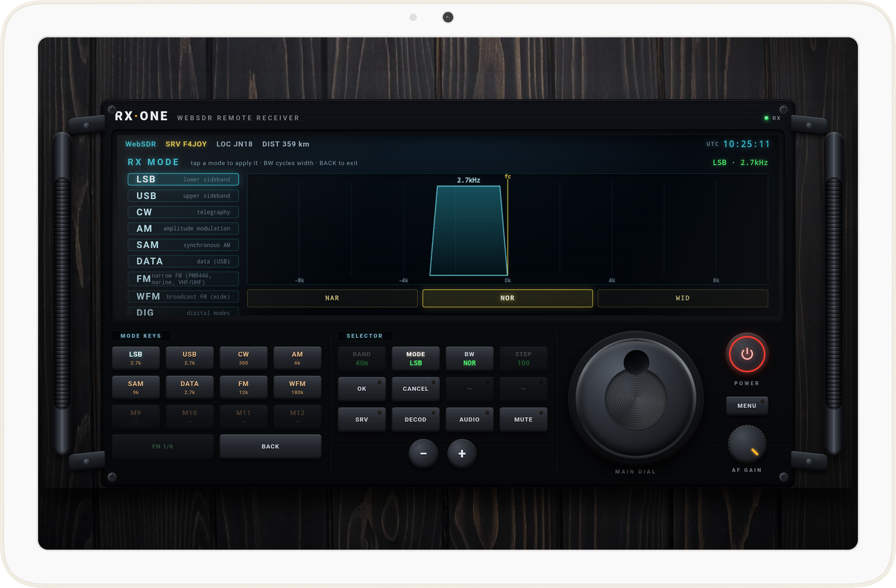Click the minus stepper button
The image size is (896, 588).
423,454
